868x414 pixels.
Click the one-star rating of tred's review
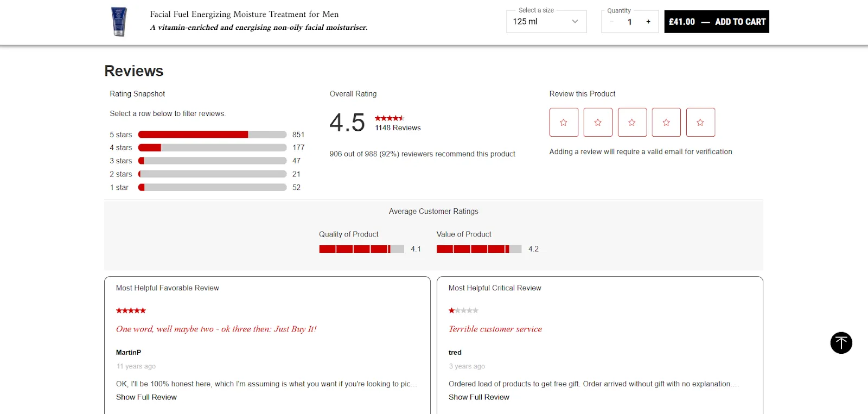pyautogui.click(x=463, y=310)
